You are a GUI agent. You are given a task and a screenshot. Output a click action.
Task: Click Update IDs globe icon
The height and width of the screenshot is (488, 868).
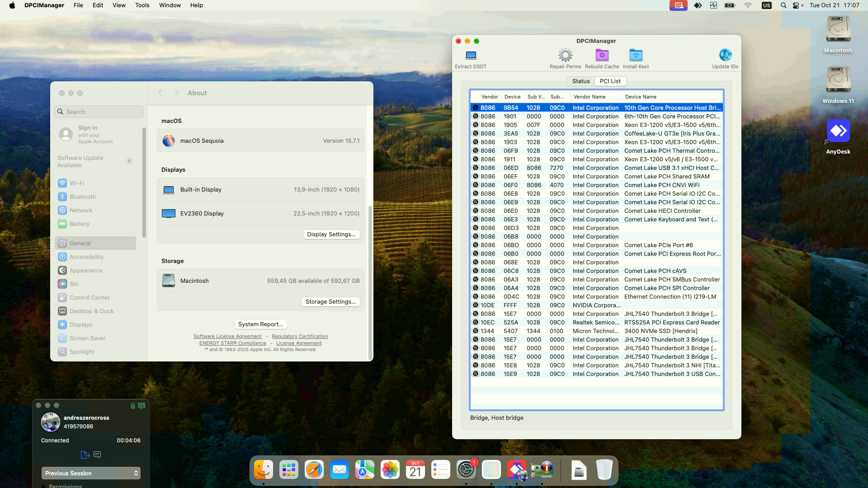725,55
